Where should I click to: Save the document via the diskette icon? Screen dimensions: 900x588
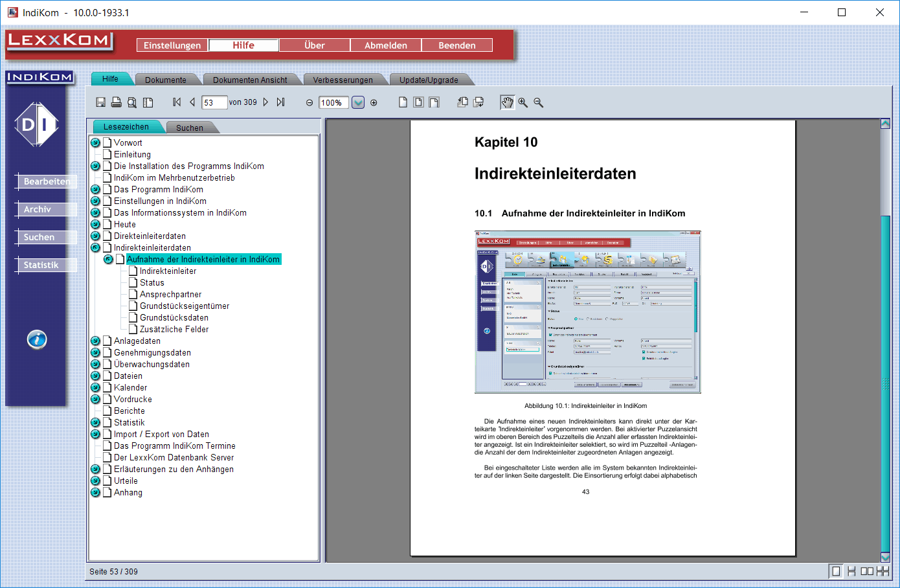click(101, 102)
